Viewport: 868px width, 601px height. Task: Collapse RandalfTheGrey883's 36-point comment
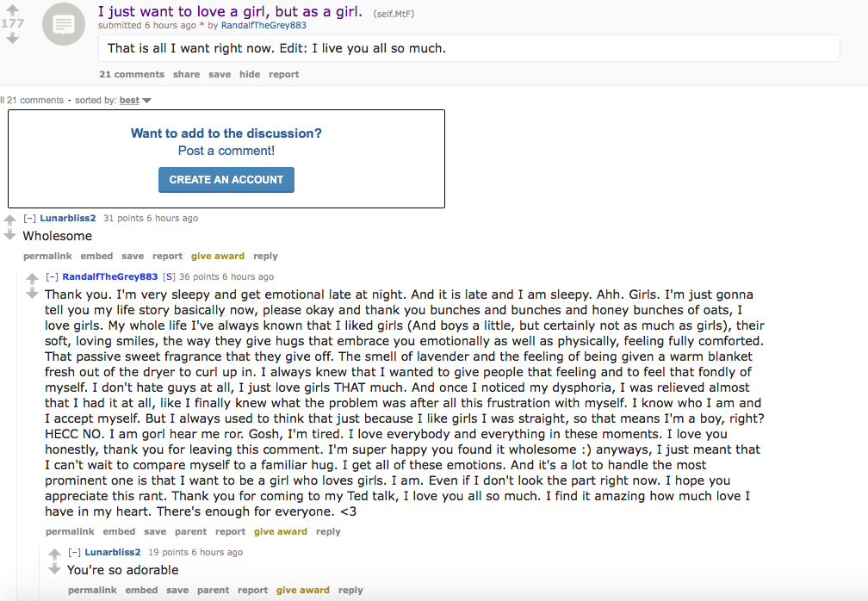coord(52,276)
